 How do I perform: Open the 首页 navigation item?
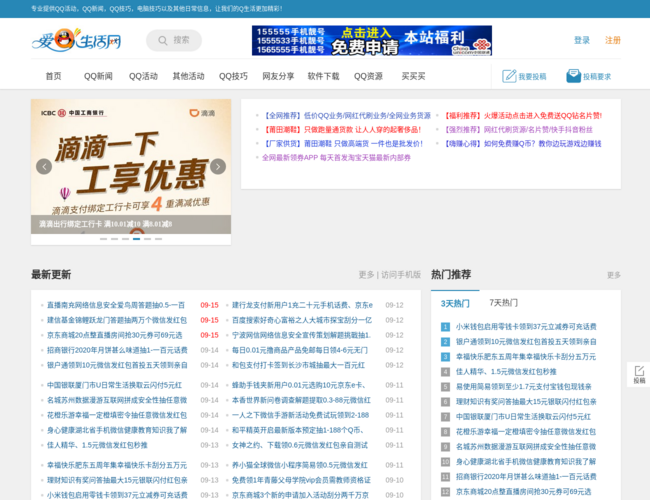tap(53, 76)
